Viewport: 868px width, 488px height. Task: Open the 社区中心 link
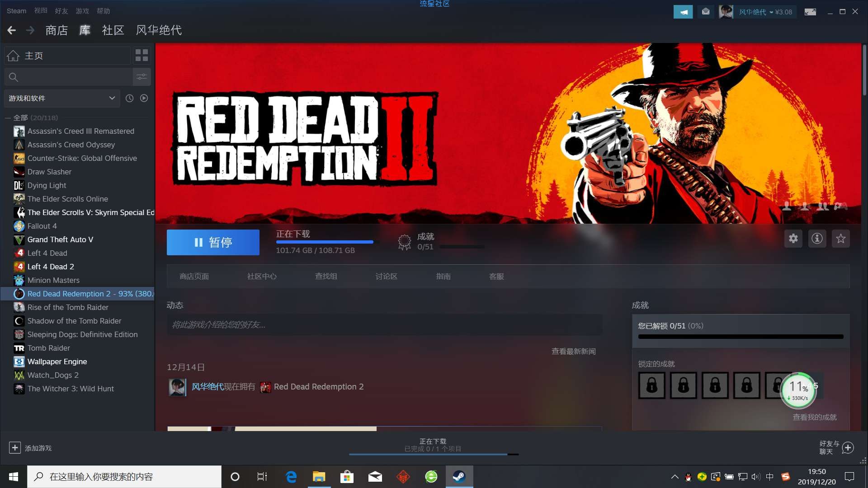pos(262,277)
